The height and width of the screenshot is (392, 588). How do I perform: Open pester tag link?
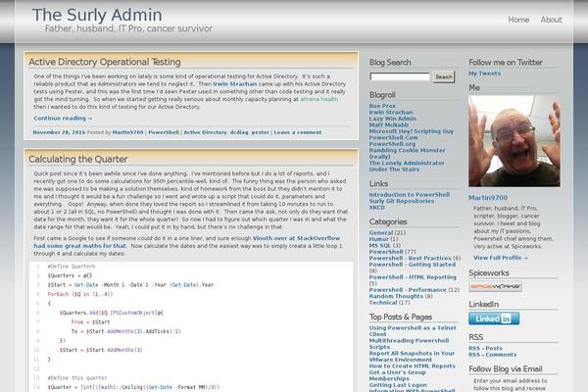click(x=261, y=132)
